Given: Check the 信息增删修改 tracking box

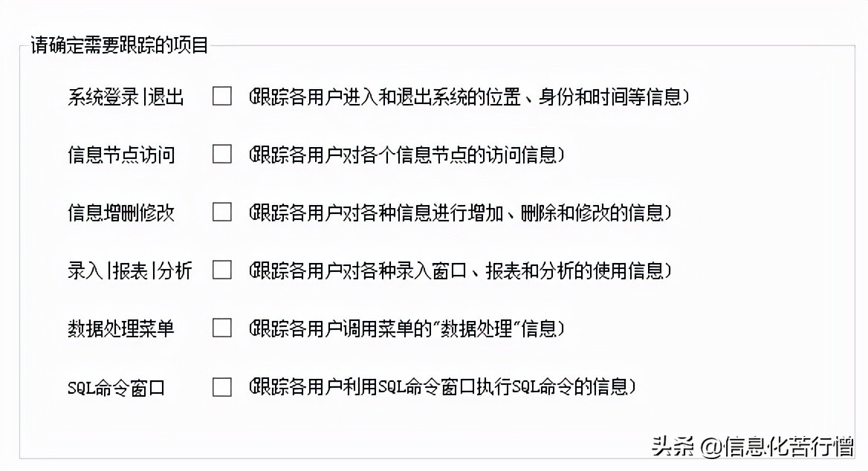Looking at the screenshot, I should pyautogui.click(x=222, y=212).
